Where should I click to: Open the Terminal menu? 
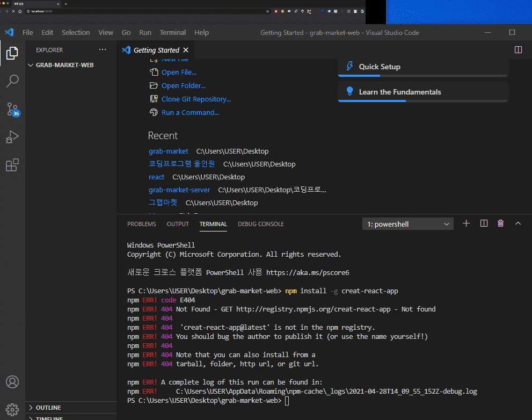click(x=173, y=33)
